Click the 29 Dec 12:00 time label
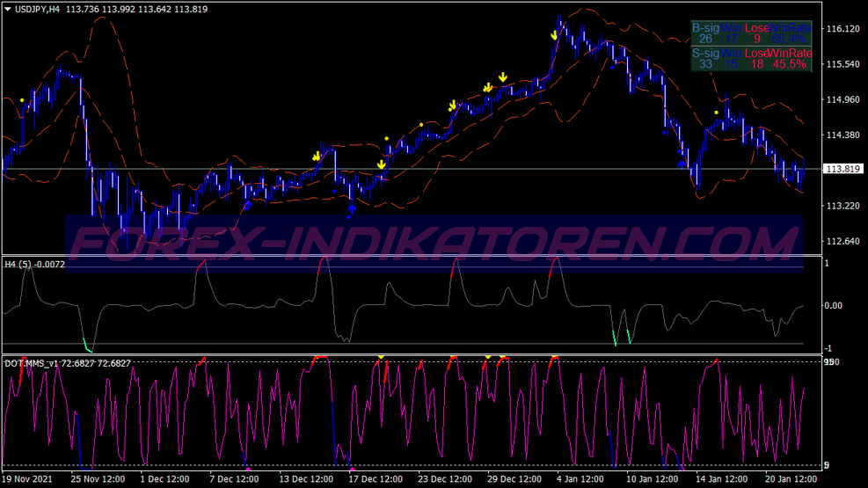The image size is (868, 488). point(514,479)
